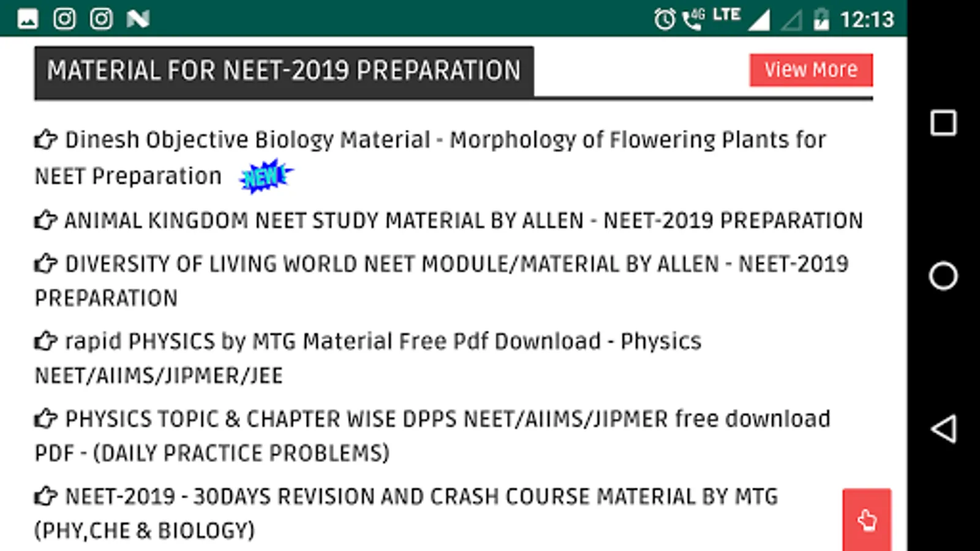980x551 pixels.
Task: Open rapid PHYSICS by MTG Material link
Action: [383, 342]
